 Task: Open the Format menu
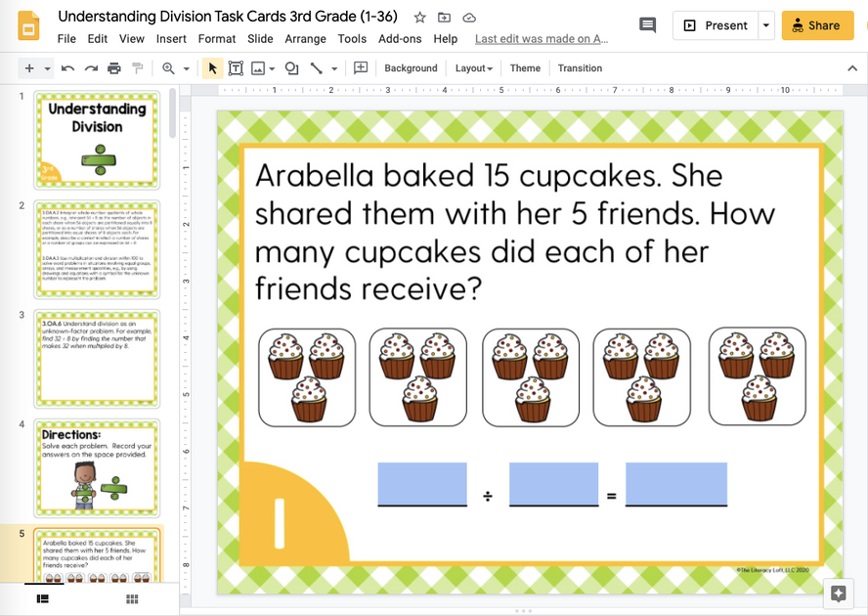(216, 39)
